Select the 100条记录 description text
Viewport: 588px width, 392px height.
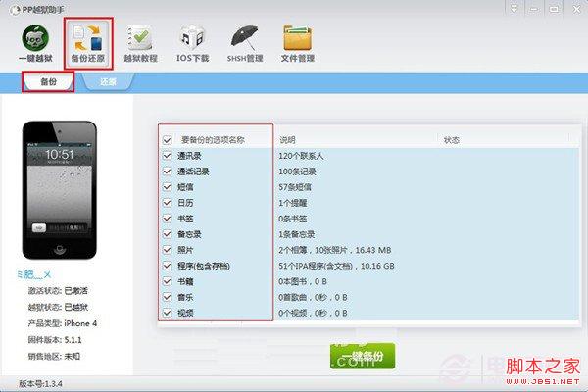pos(297,171)
